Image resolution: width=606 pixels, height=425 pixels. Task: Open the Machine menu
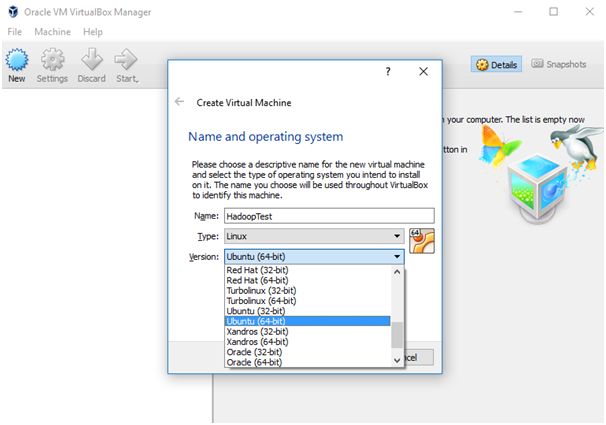(x=53, y=32)
